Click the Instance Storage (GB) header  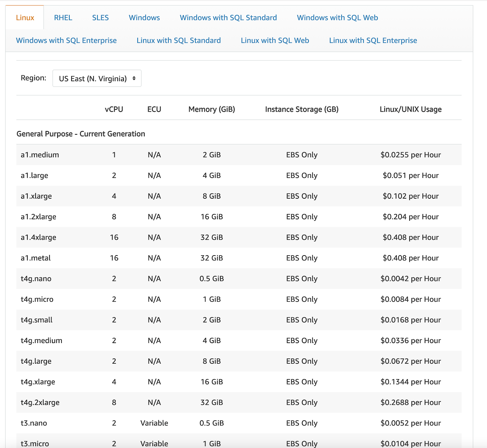302,109
